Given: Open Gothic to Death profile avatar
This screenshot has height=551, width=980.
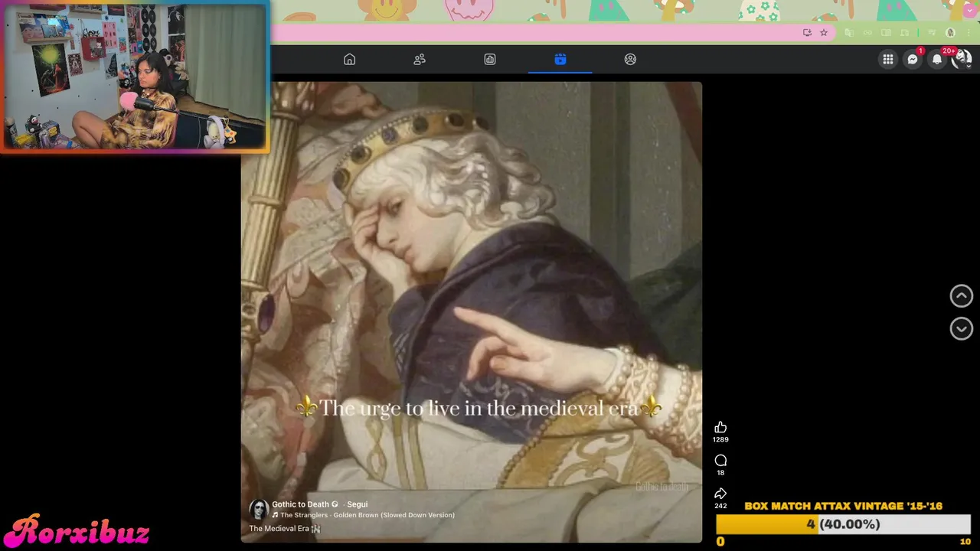Looking at the screenshot, I should click(259, 509).
